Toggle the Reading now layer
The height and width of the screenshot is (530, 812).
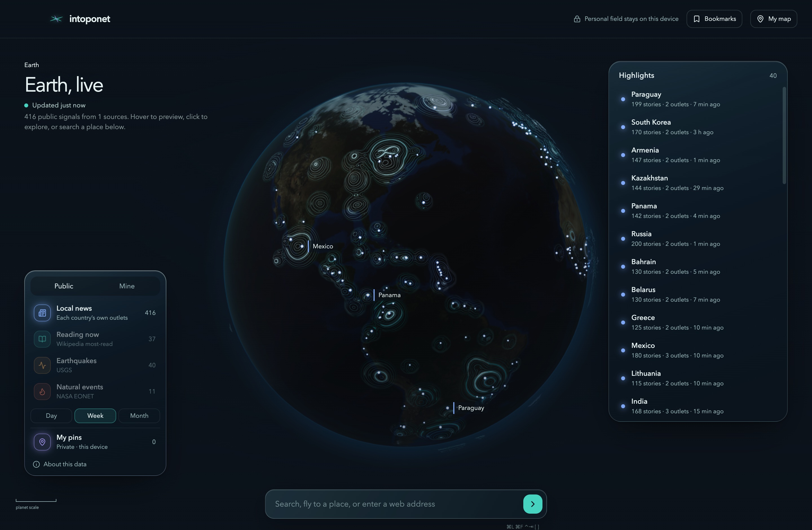95,339
